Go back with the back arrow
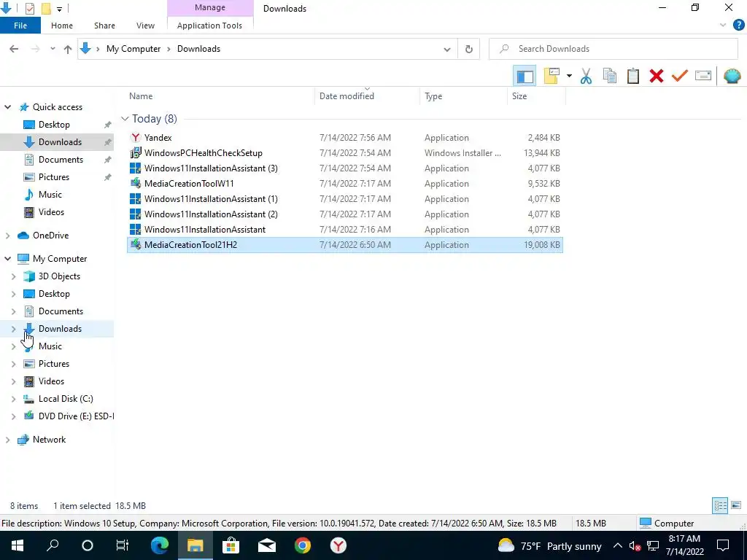747x560 pixels. (14, 49)
